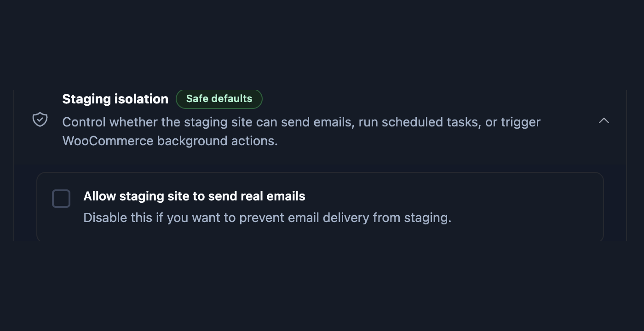The height and width of the screenshot is (331, 644).
Task: Click the email delivery option card
Action: point(320,207)
